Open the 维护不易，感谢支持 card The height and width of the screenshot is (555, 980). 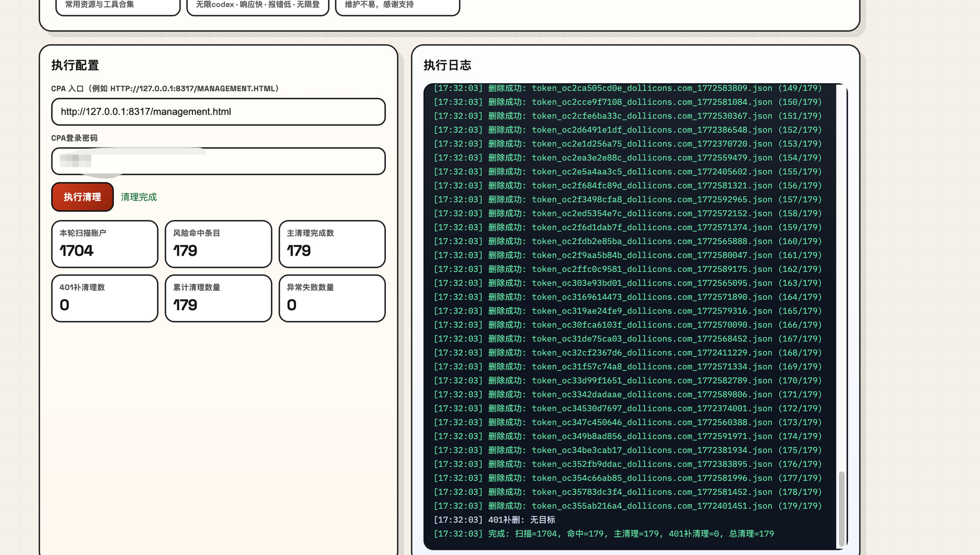click(398, 5)
